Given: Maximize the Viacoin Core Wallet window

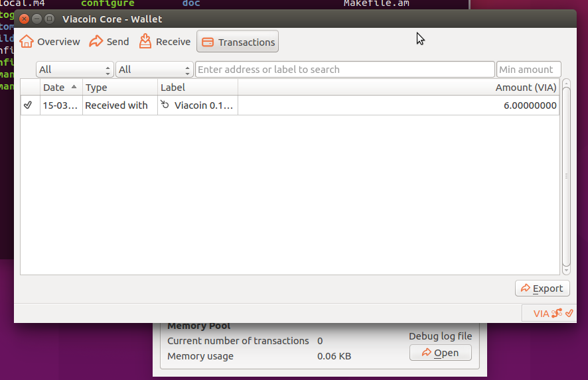Looking at the screenshot, I should 49,19.
